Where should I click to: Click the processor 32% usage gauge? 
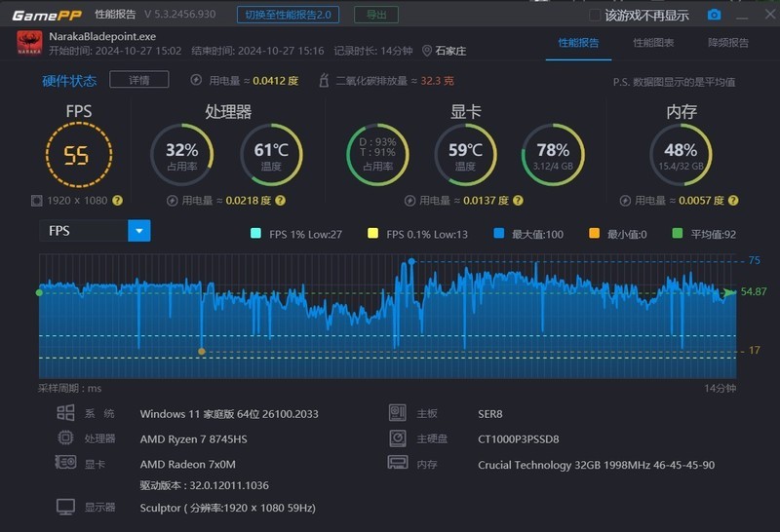point(182,155)
